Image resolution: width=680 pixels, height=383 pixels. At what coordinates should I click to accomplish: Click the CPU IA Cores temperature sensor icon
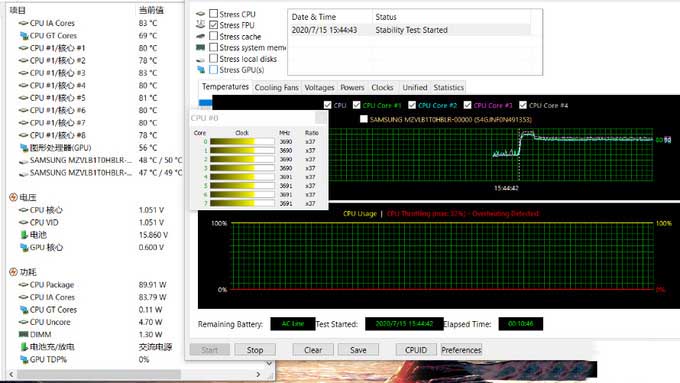tap(23, 23)
